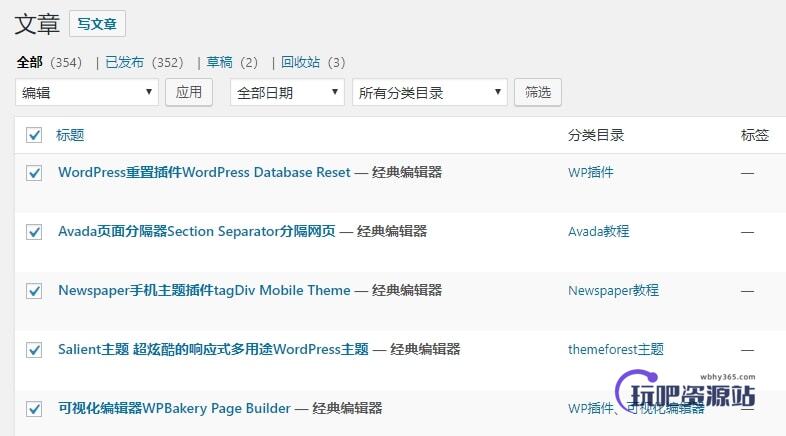Viewport: 786px width, 436px height.
Task: Click the 应用 button
Action: tap(189, 92)
